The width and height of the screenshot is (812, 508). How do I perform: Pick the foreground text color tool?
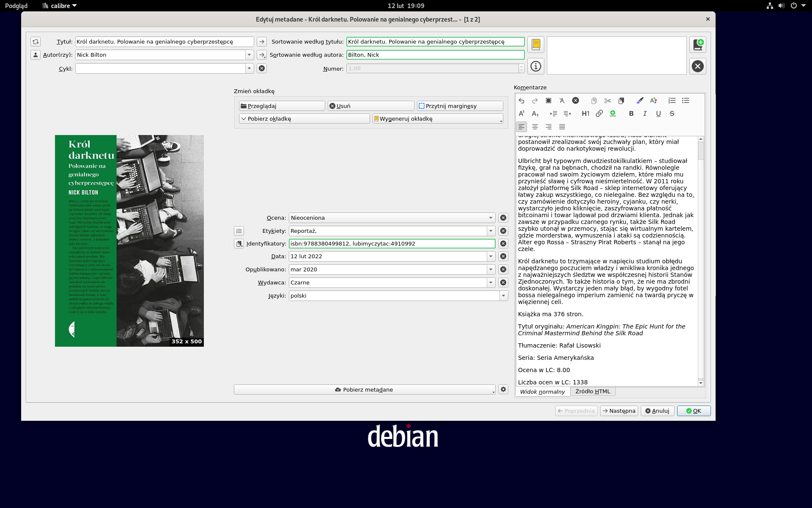coord(653,100)
